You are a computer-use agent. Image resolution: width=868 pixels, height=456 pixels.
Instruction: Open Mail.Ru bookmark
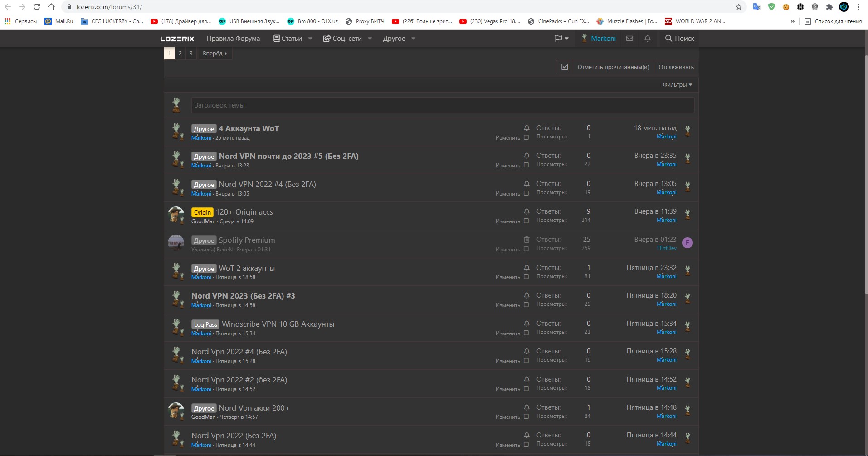point(59,21)
